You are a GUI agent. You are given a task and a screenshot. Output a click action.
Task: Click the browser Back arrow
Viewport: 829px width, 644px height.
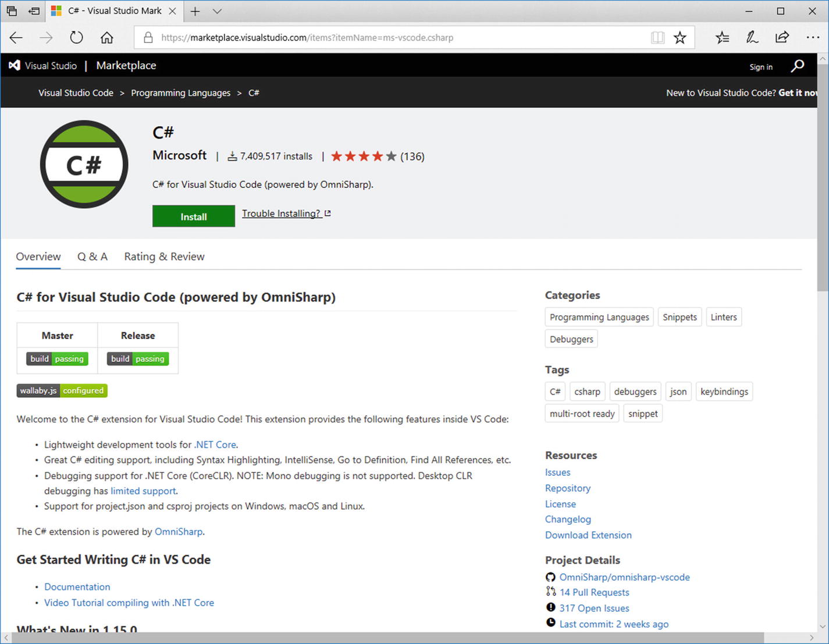tap(16, 38)
